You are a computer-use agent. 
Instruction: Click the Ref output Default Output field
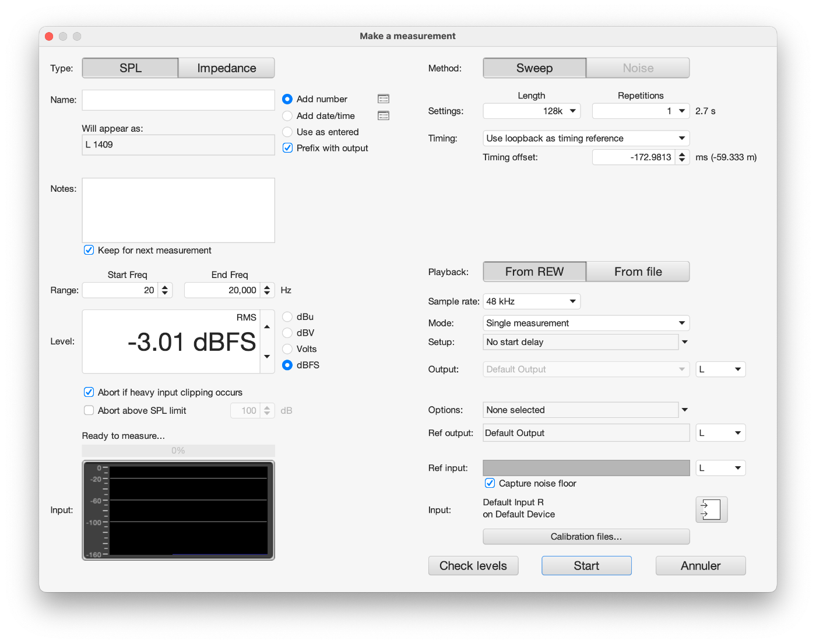[x=586, y=433]
